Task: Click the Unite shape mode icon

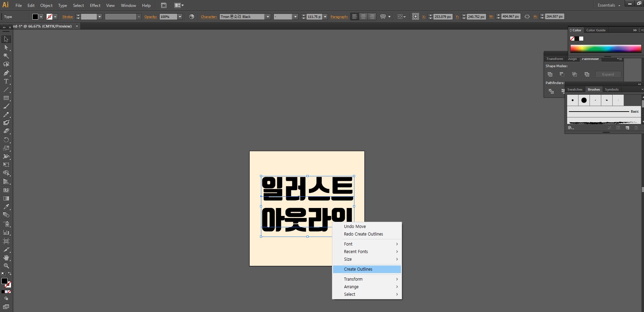Action: 550,74
